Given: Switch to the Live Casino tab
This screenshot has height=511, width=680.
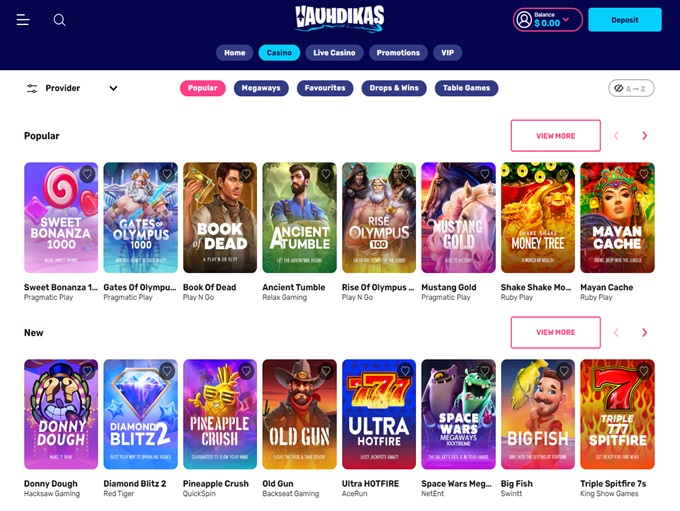Looking at the screenshot, I should pos(334,53).
